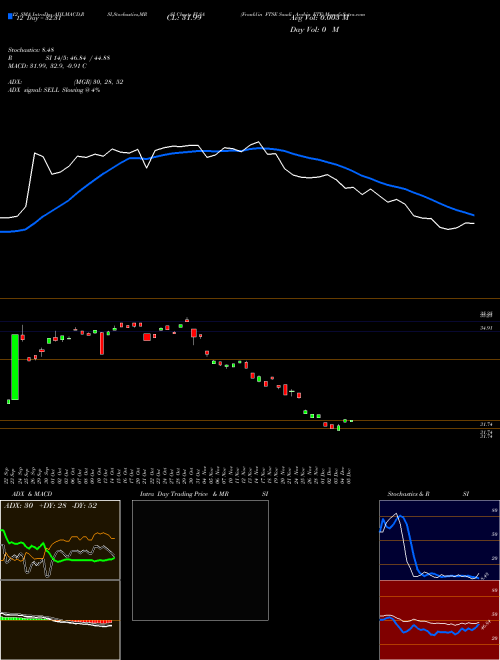Select the 'SI 14/3: 46.84 / 44.88' value

(77, 58)
